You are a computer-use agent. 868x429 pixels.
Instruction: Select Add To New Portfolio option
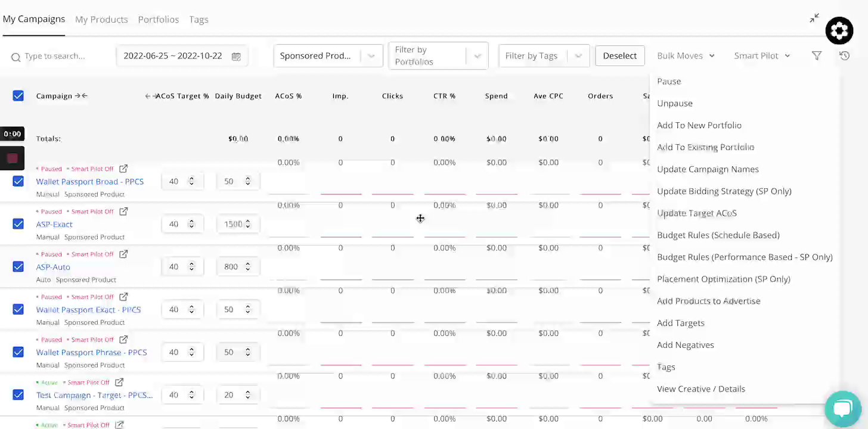click(x=699, y=125)
